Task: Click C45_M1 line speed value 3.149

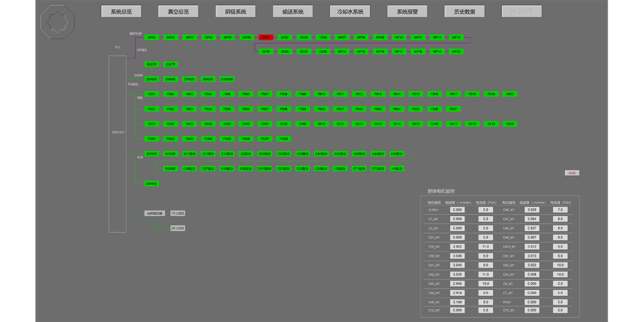Action: pos(457,302)
